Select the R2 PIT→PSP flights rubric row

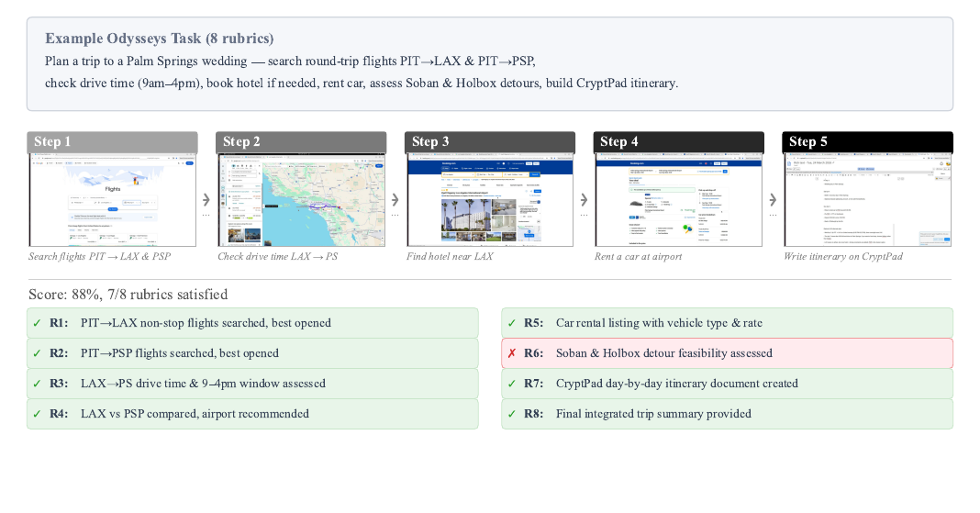click(x=252, y=353)
